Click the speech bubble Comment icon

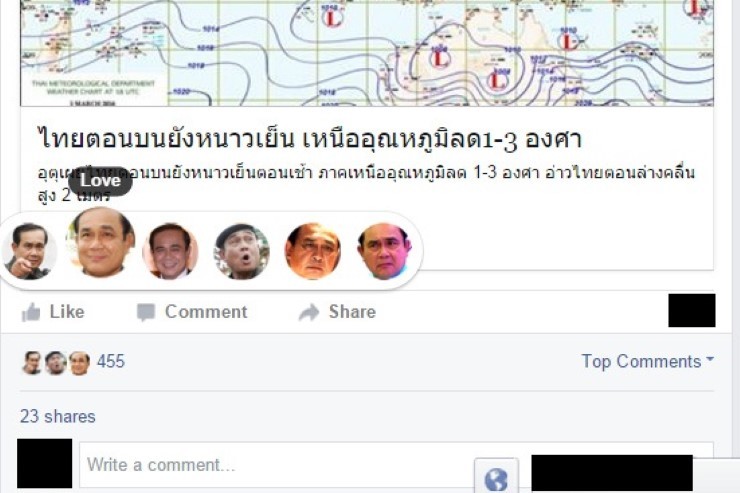[146, 312]
